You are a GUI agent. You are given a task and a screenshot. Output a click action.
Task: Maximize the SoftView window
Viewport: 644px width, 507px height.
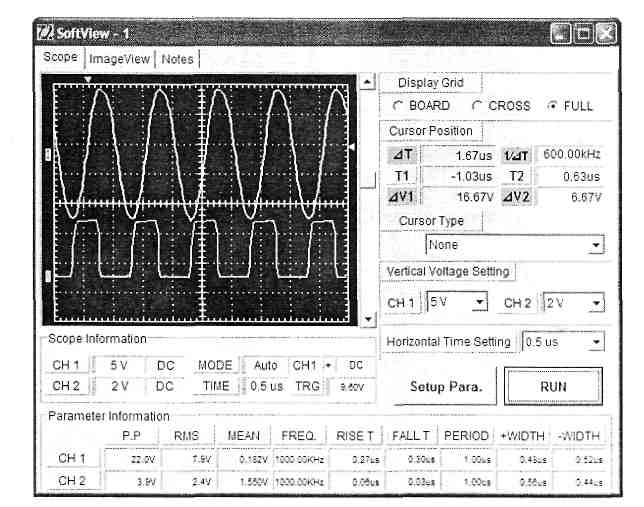(x=583, y=33)
